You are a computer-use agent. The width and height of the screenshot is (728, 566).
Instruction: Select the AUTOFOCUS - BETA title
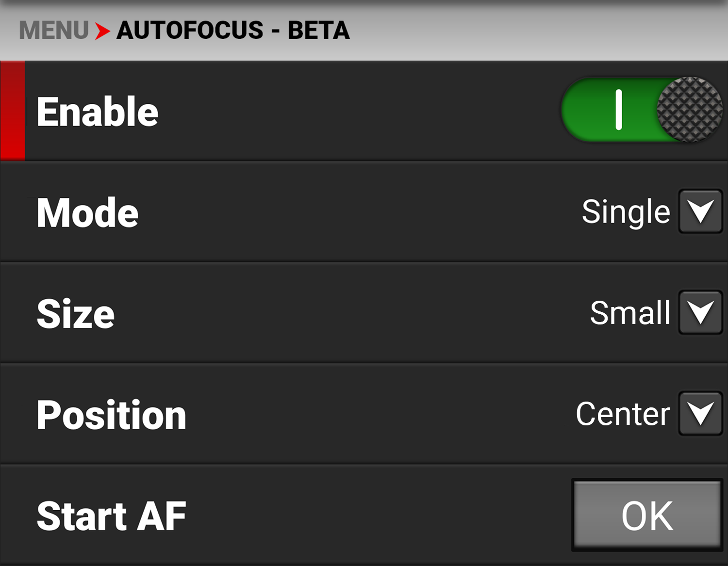pos(233,31)
